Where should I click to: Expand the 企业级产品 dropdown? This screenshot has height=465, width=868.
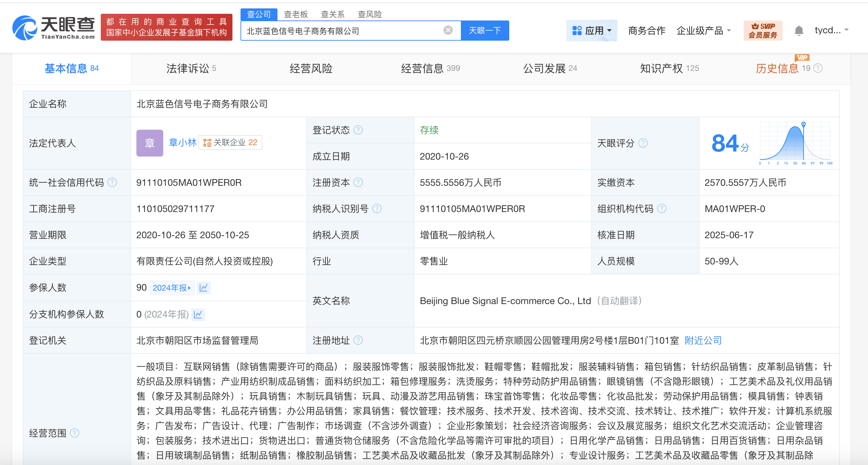[703, 31]
